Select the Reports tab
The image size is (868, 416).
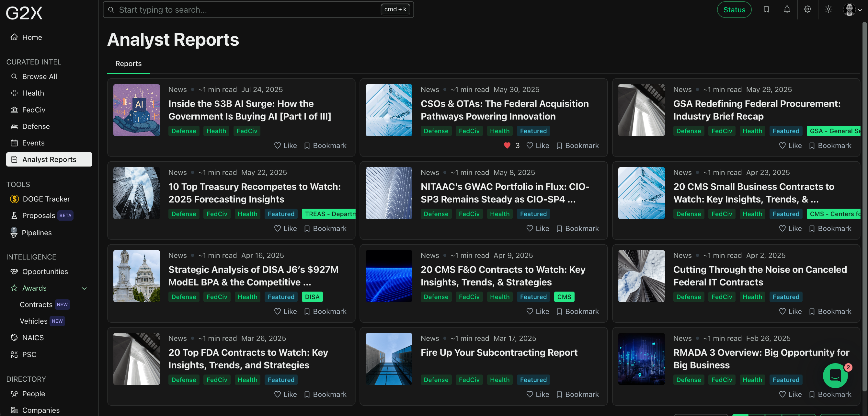point(128,64)
